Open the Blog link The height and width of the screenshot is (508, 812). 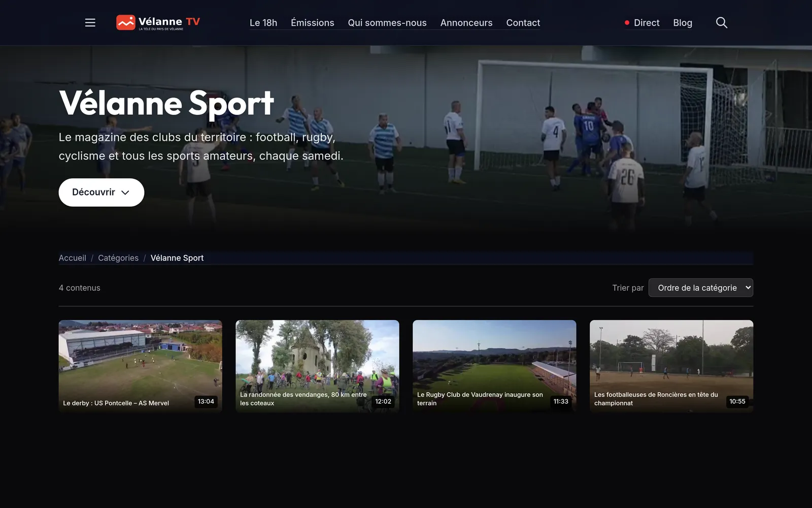(x=683, y=23)
